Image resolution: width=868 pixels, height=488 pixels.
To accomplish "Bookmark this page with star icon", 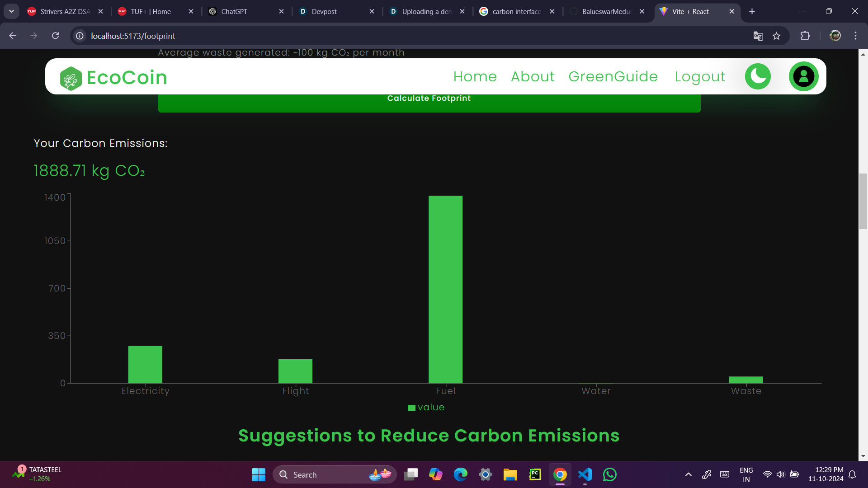I will pos(776,36).
